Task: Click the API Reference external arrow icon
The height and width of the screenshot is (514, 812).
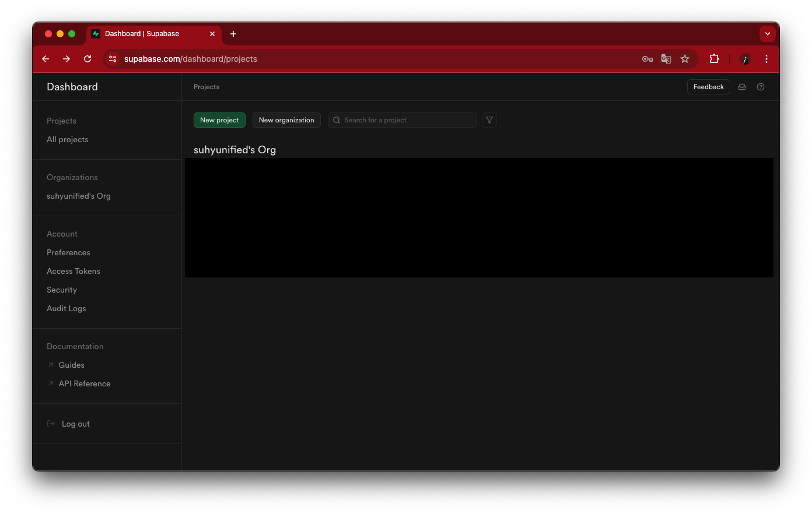Action: 51,383
